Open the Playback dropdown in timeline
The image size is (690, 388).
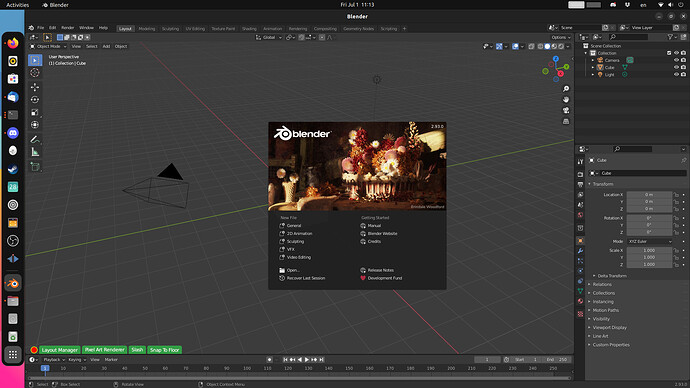click(x=54, y=359)
